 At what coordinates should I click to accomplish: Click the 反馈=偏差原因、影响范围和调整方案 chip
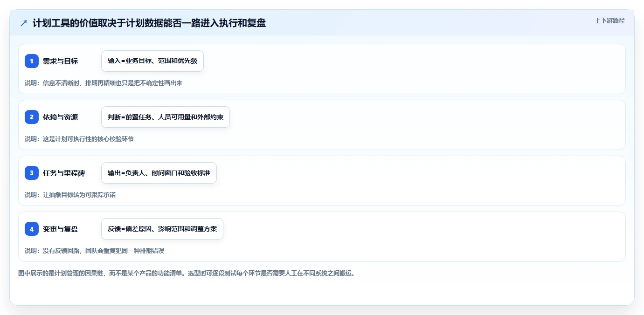click(162, 229)
